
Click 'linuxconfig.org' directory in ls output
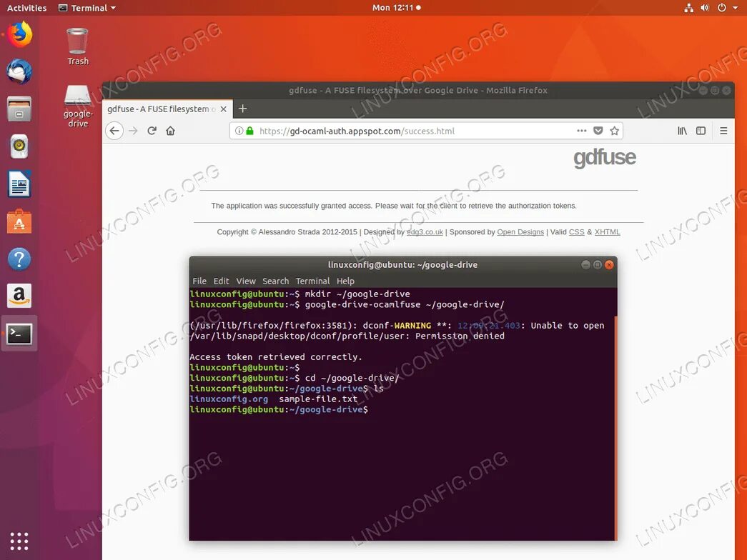pyautogui.click(x=229, y=399)
